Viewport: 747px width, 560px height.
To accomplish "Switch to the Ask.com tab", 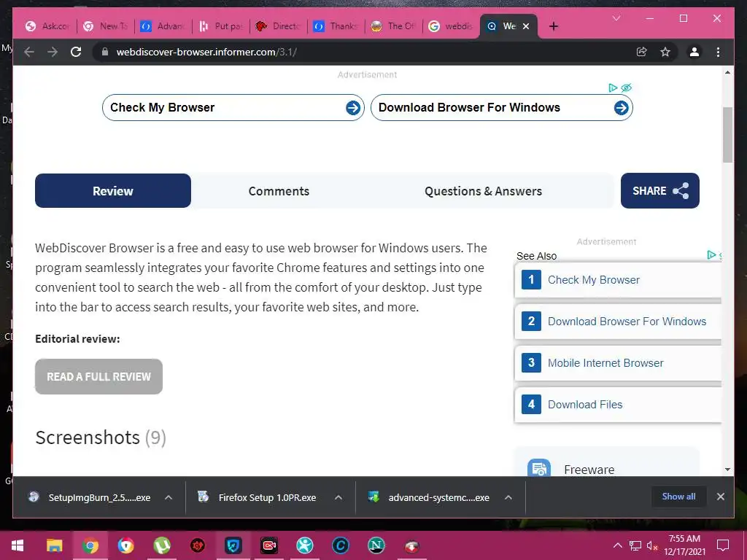I will point(47,26).
